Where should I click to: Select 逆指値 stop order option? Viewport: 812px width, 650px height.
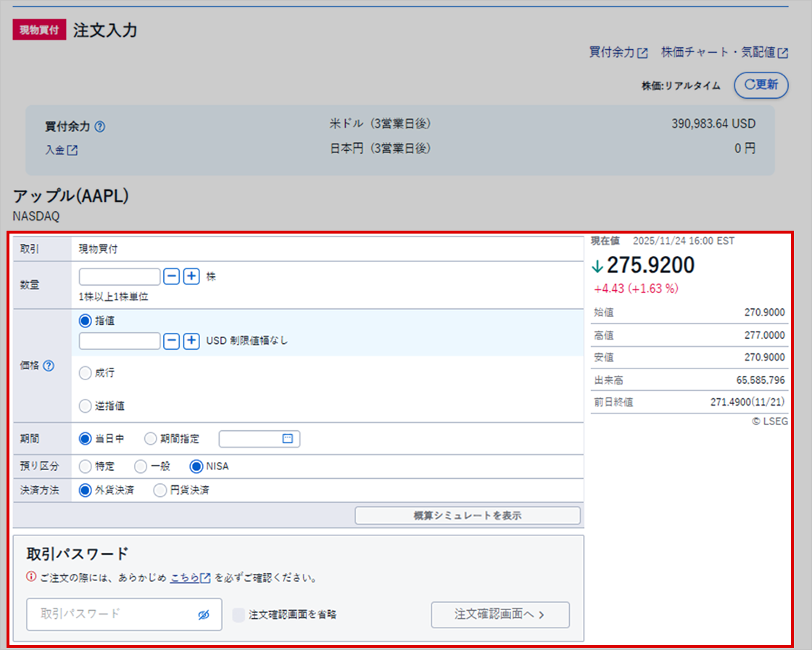86,406
